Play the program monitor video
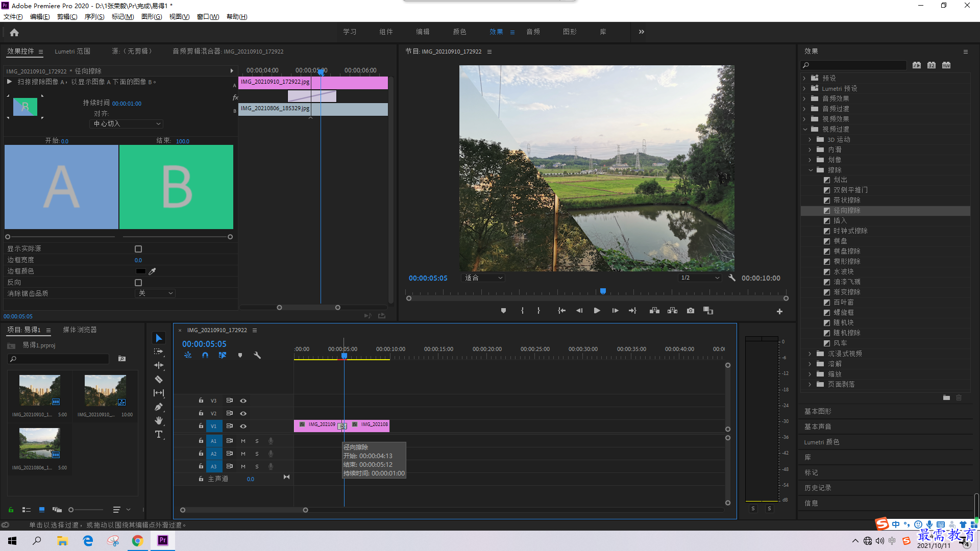Viewport: 980px width, 551px height. click(x=597, y=311)
